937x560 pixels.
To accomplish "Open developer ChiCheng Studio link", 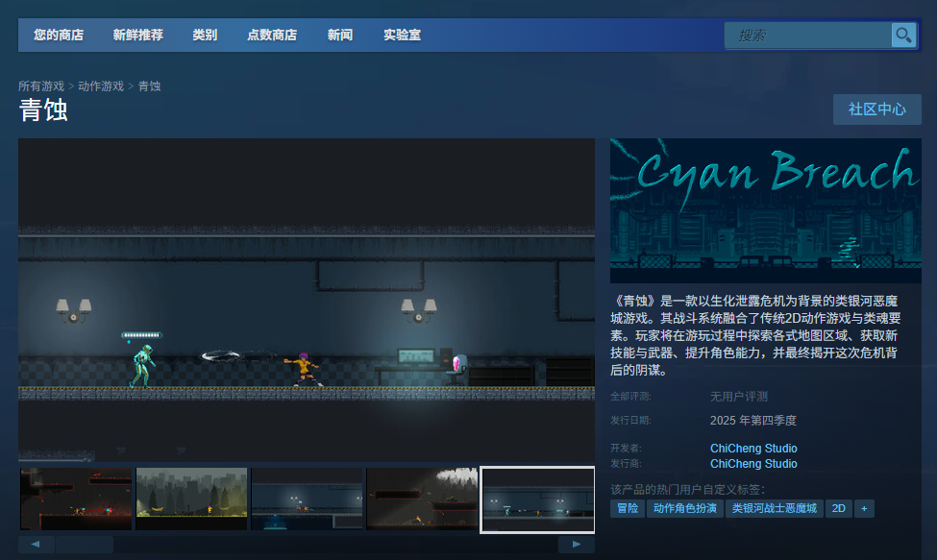I will click(753, 449).
